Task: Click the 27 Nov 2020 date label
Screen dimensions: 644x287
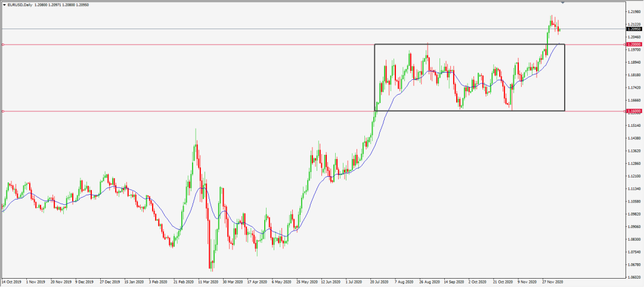Action: pos(552,282)
